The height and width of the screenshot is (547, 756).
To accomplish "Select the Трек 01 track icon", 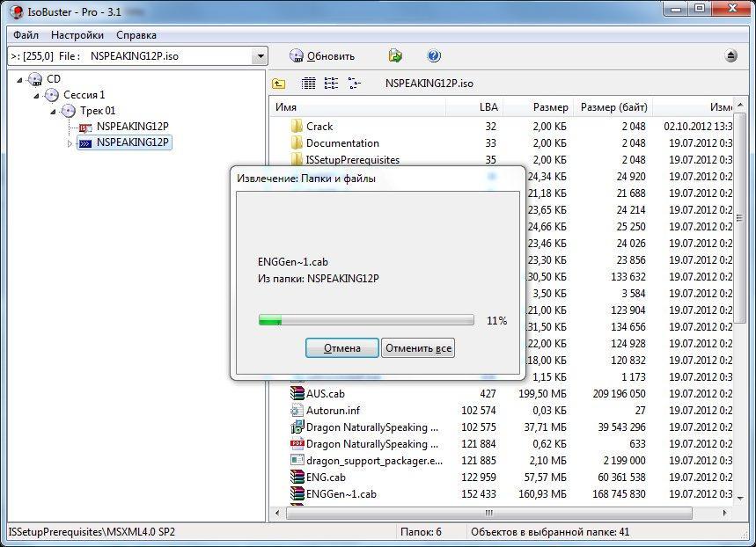I will (x=69, y=111).
